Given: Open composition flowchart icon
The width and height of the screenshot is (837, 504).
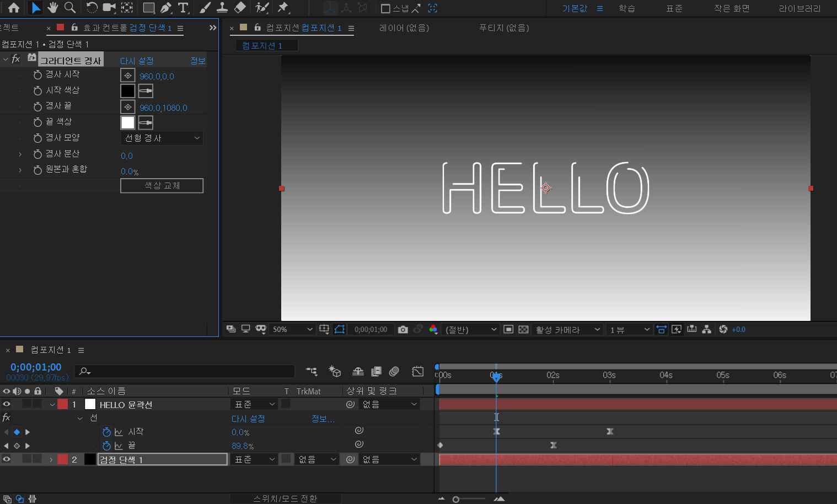Looking at the screenshot, I should coord(707,329).
